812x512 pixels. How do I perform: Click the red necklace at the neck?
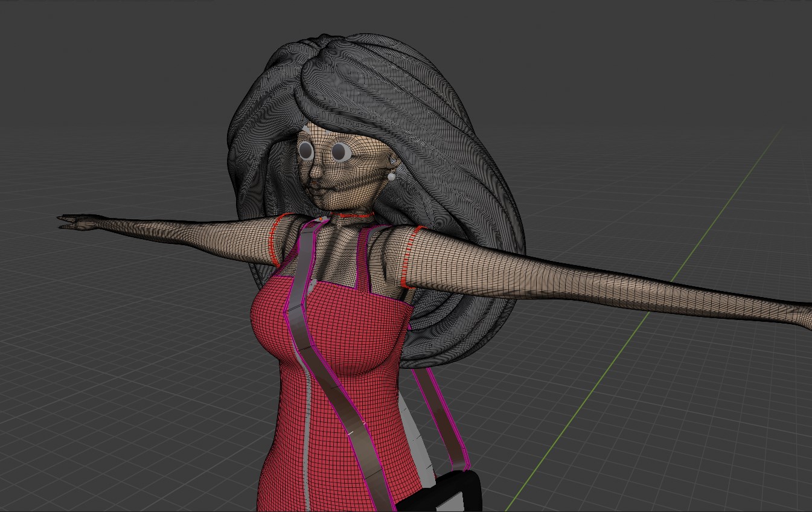click(x=353, y=215)
